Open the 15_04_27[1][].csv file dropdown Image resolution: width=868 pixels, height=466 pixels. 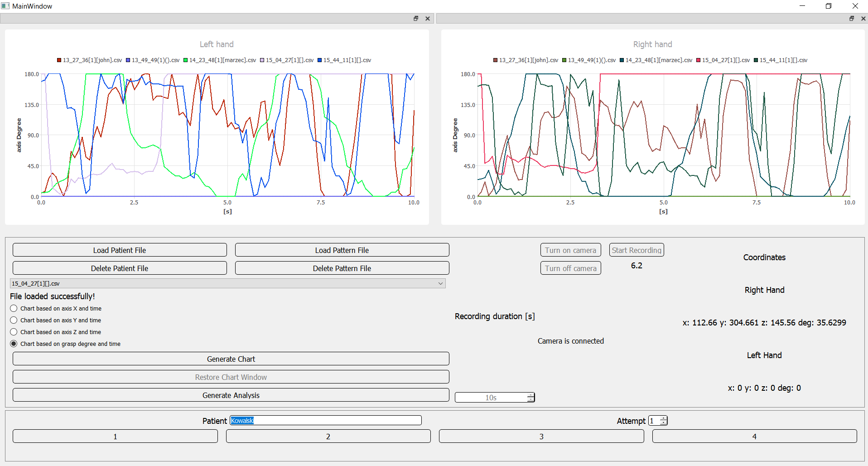coord(228,283)
